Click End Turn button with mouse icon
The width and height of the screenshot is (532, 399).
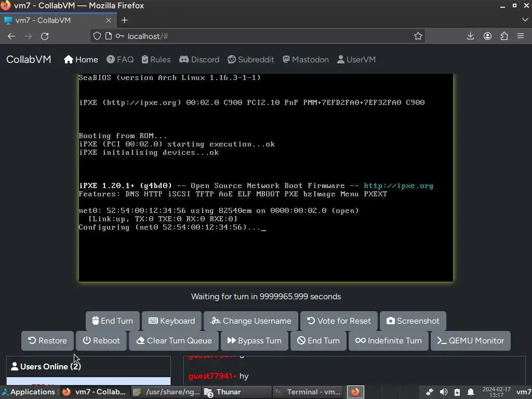[112, 321]
